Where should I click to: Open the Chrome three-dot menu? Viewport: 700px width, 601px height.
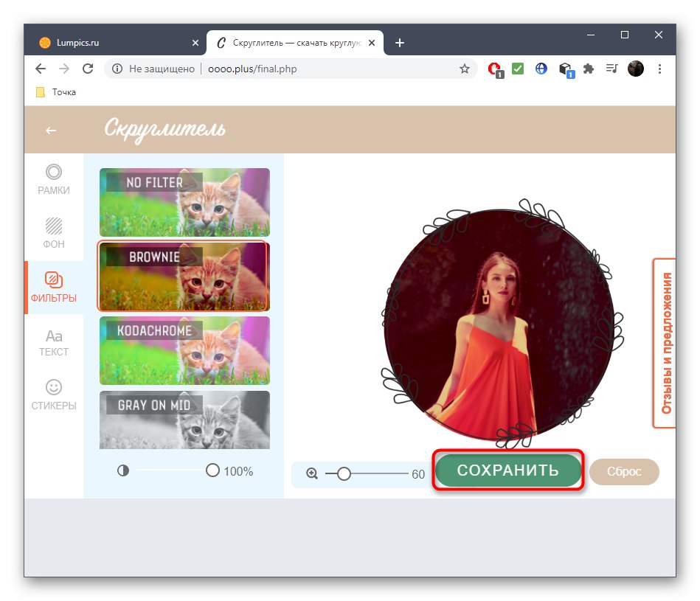point(659,69)
